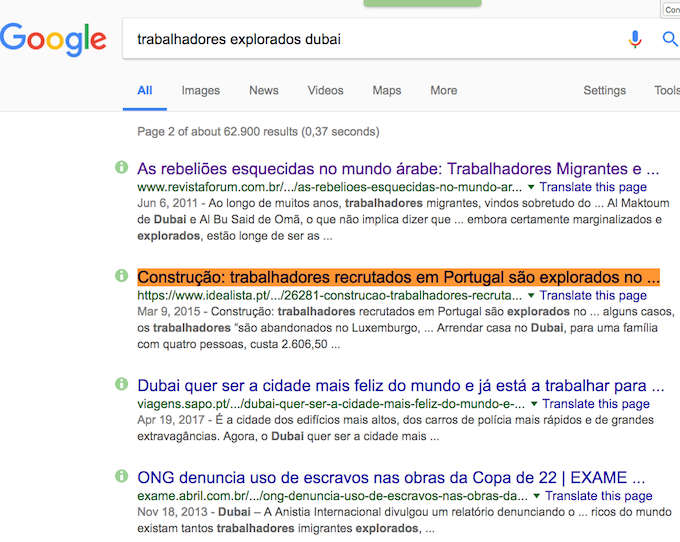Switch to the Images tab
The height and width of the screenshot is (542, 680).
click(201, 90)
